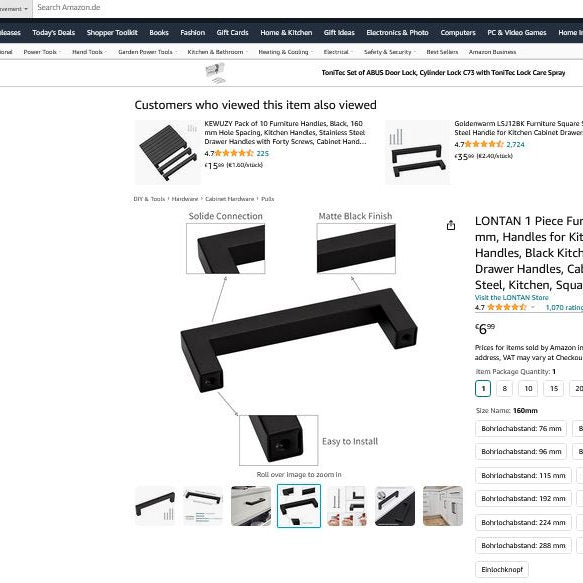
Task: Expand the search category dropdown
Action: point(15,8)
